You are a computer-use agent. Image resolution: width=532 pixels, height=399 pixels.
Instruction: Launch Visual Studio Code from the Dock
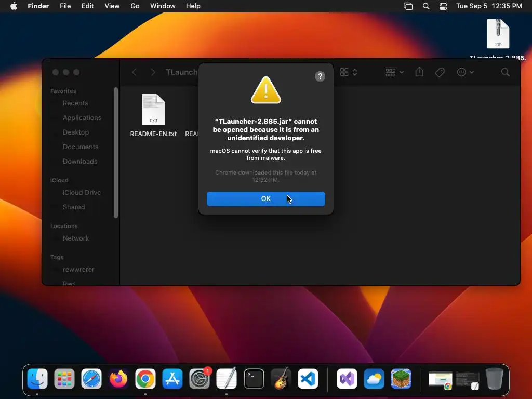click(x=308, y=379)
